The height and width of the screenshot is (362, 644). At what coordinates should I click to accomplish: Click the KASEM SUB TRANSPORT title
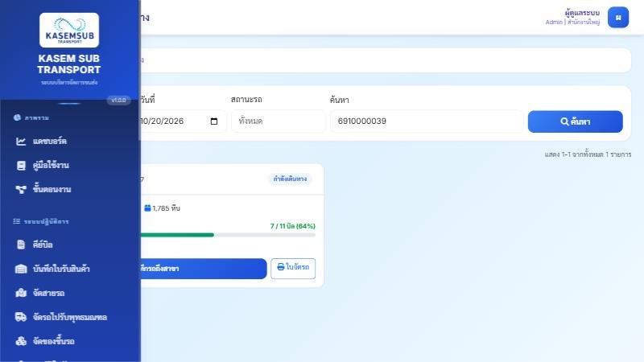tap(69, 64)
